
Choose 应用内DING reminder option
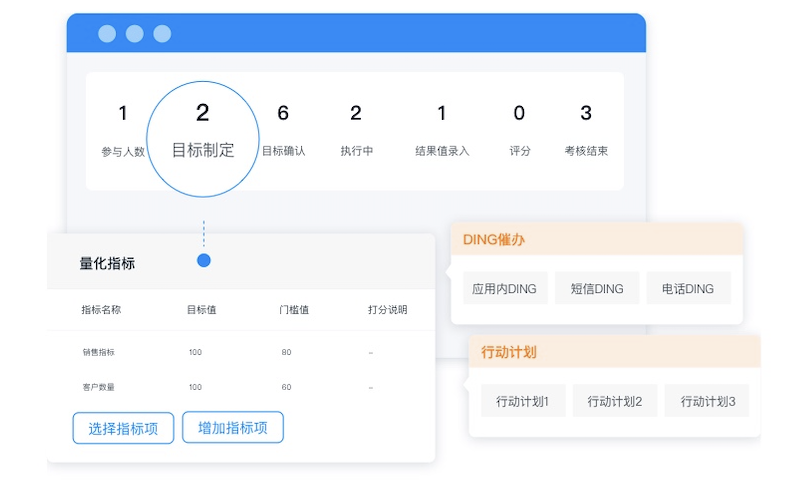pyautogui.click(x=505, y=288)
